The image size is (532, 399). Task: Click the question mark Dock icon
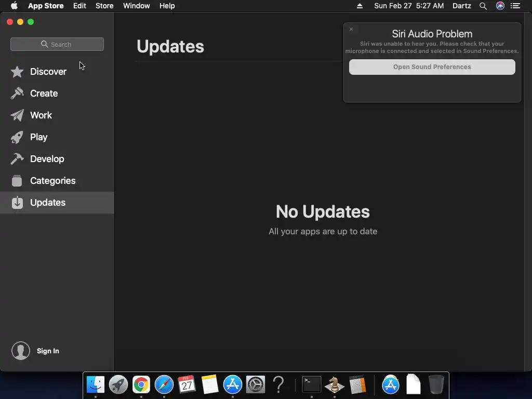(278, 384)
